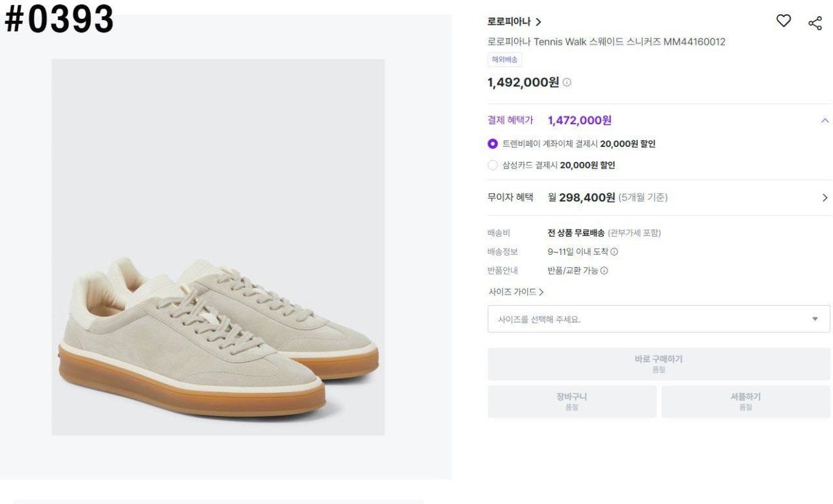Click info icon beside 9~11일 이내 도착
The image size is (833, 504).
pyautogui.click(x=614, y=252)
